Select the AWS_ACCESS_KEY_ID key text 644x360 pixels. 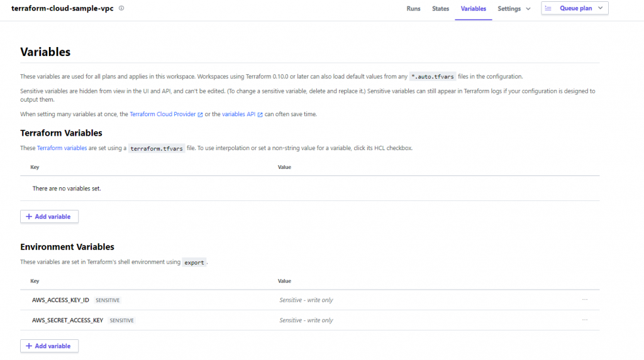(x=60, y=300)
